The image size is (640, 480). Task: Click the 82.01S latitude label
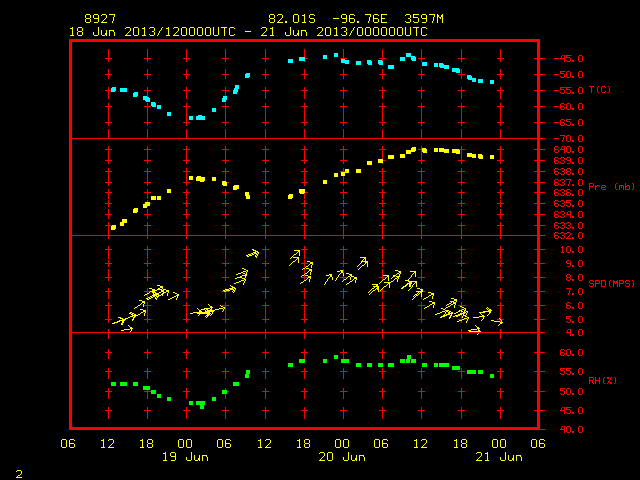292,19
